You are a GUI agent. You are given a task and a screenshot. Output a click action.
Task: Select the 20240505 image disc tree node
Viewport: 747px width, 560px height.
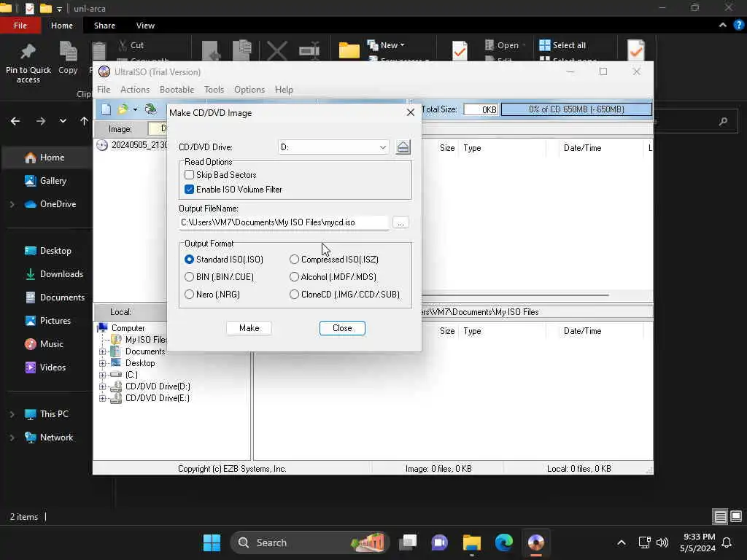132,145
